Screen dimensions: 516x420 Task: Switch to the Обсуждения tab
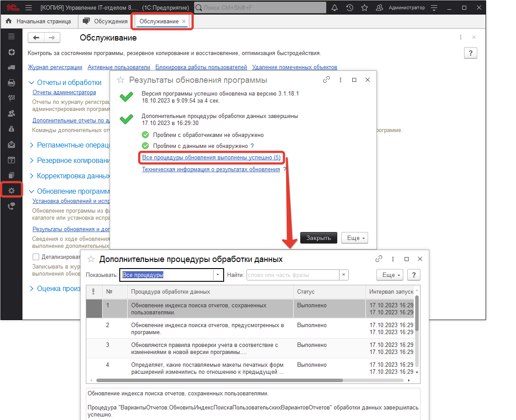coord(106,21)
